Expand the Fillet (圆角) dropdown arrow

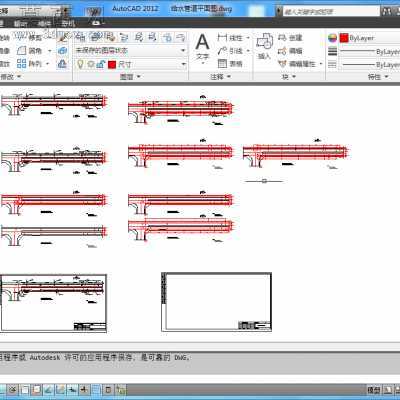(50, 51)
